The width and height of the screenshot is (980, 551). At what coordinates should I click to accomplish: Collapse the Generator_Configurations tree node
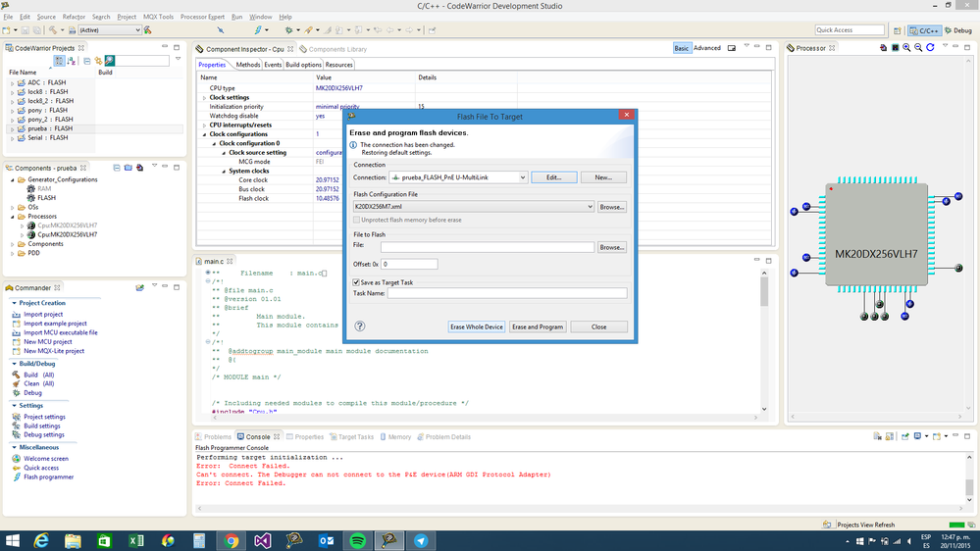click(13, 180)
